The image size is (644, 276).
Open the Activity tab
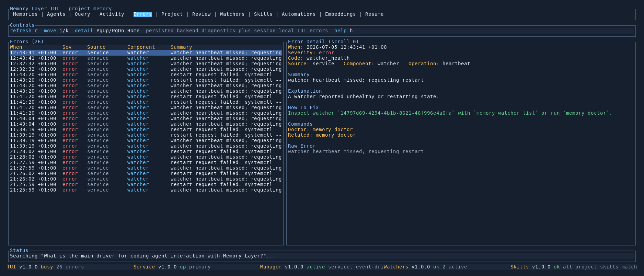coord(112,14)
